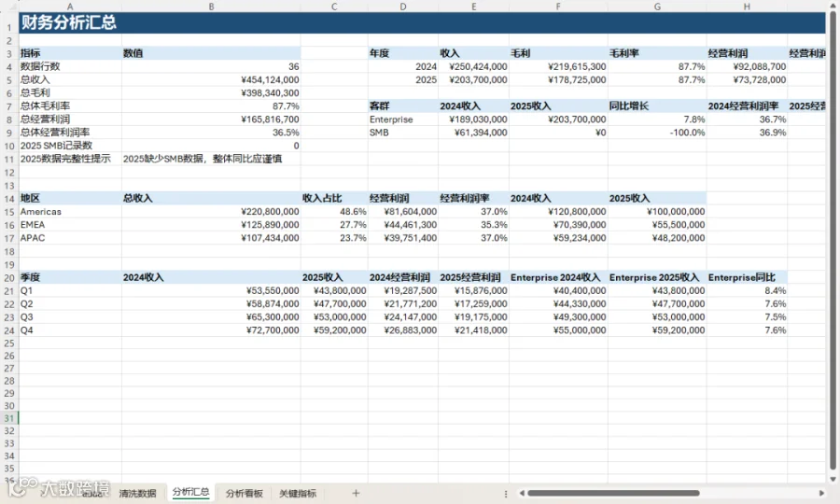The image size is (840, 504).
Task: Click the vertical scrollbar down arrow
Action: (833, 480)
